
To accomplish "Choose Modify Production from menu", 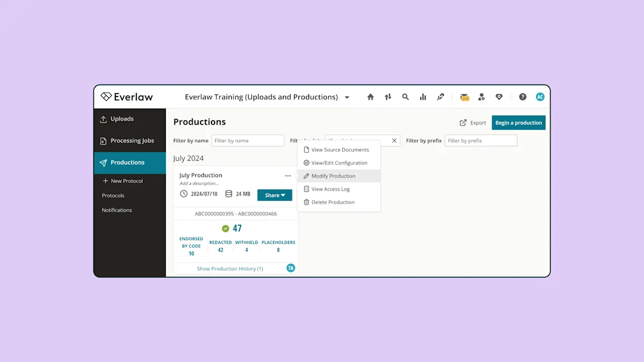I will pyautogui.click(x=339, y=176).
